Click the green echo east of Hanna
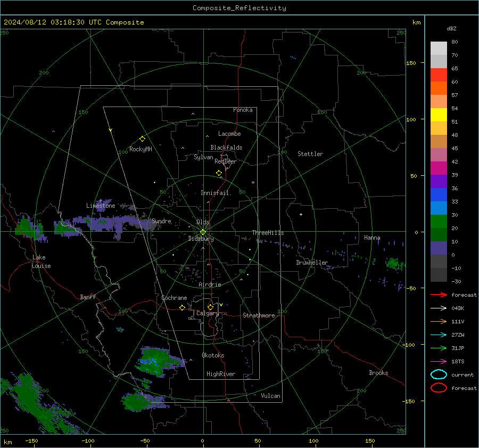This screenshot has height=448, width=479. [x=394, y=264]
